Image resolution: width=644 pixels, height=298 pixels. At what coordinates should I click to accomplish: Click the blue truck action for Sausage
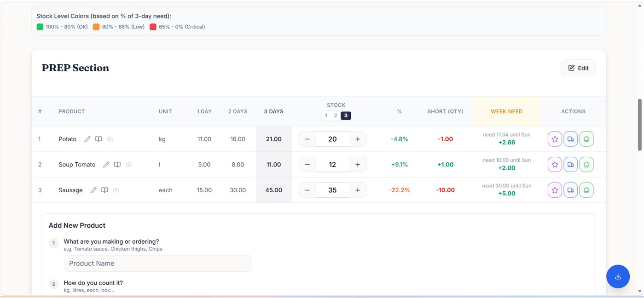[571, 190]
